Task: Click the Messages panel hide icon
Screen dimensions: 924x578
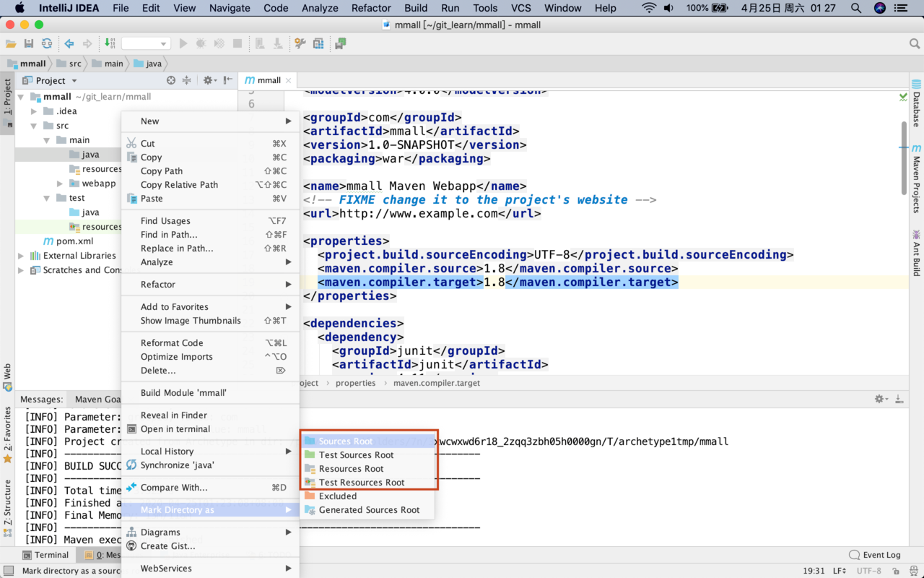Action: click(x=899, y=399)
